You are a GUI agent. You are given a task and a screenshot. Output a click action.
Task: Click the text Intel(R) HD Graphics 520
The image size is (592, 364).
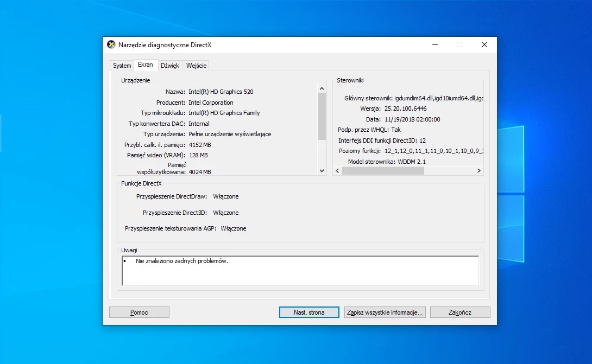tap(221, 92)
